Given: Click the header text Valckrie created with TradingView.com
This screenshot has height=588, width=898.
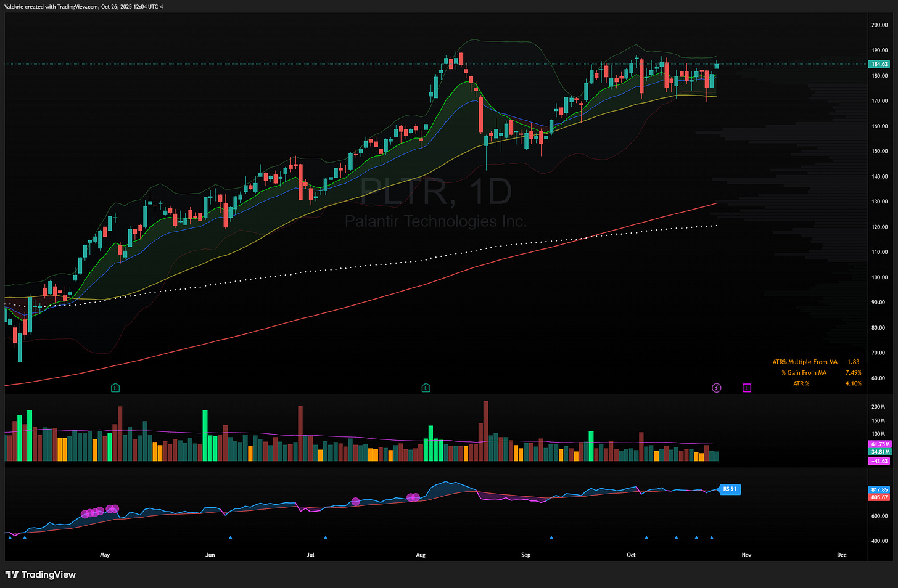Looking at the screenshot, I should pyautogui.click(x=51, y=7).
